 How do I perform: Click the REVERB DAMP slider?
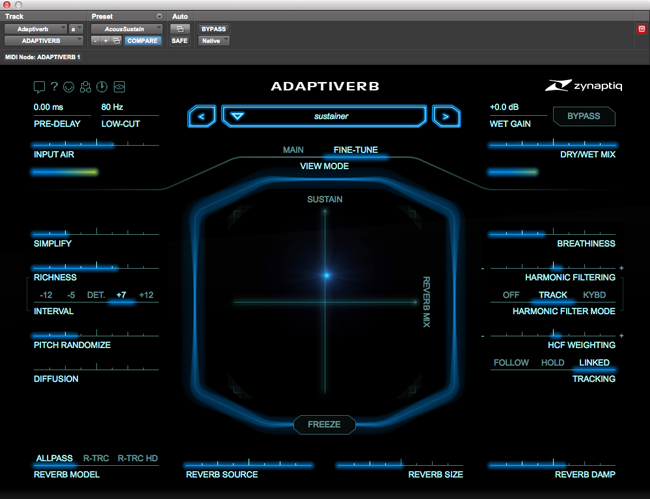pyautogui.click(x=553, y=465)
